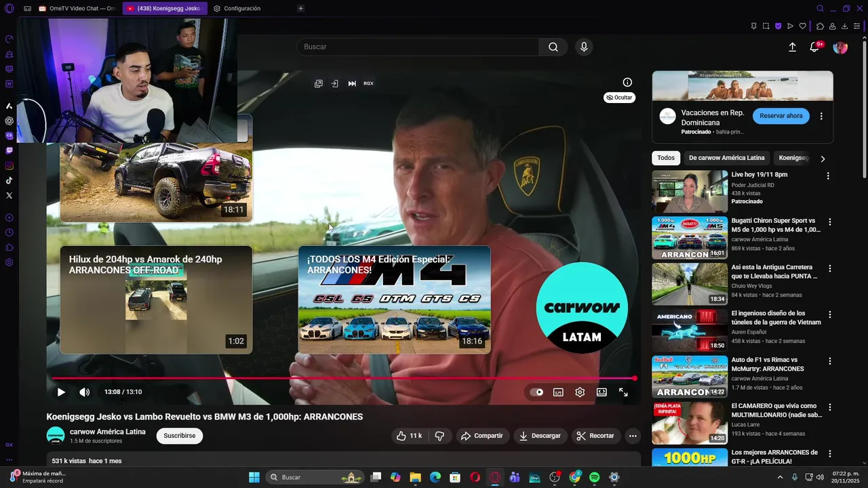868x488 pixels.
Task: Click the player settings gear icon
Action: pyautogui.click(x=580, y=392)
